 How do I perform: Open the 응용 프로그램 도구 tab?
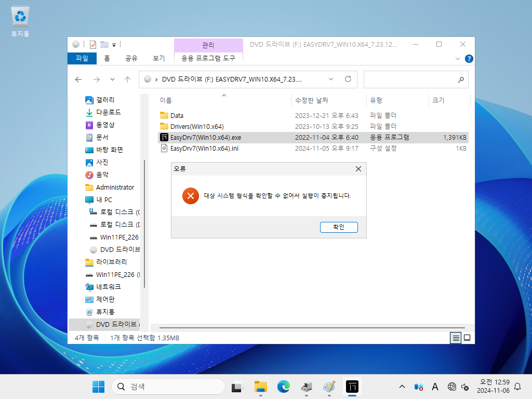[208, 58]
